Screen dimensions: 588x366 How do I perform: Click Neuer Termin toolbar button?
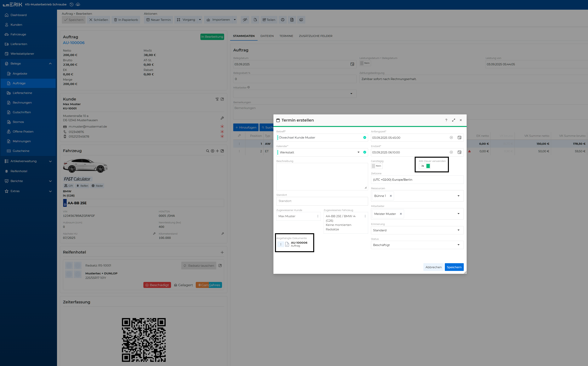point(158,20)
